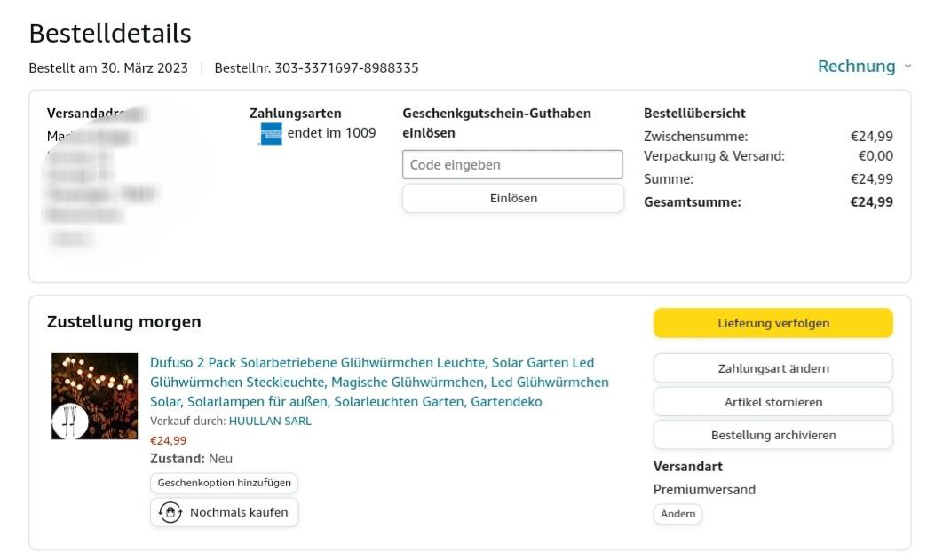Click Ändern under Versandart
This screenshot has width=927, height=560.
(x=677, y=514)
